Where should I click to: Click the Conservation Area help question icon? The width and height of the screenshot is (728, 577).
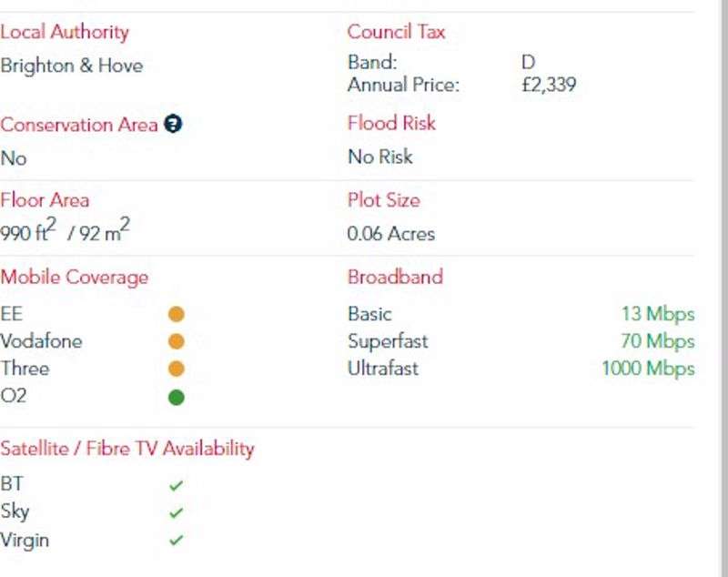coord(173,124)
